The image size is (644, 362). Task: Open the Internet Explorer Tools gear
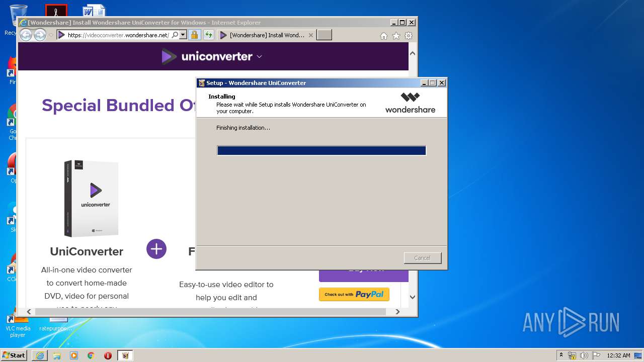point(409,36)
